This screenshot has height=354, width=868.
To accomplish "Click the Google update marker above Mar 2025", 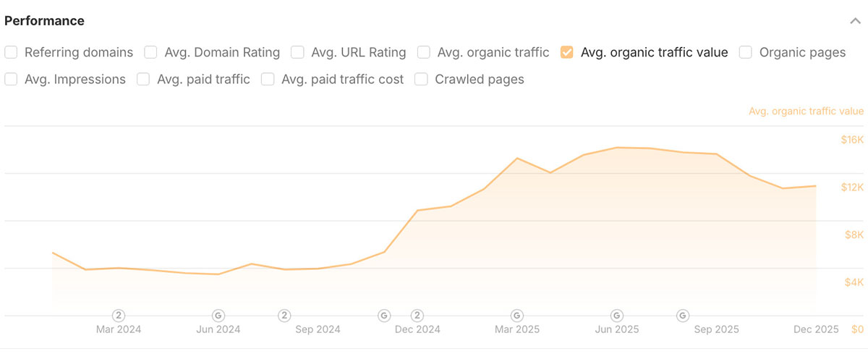I will click(517, 316).
